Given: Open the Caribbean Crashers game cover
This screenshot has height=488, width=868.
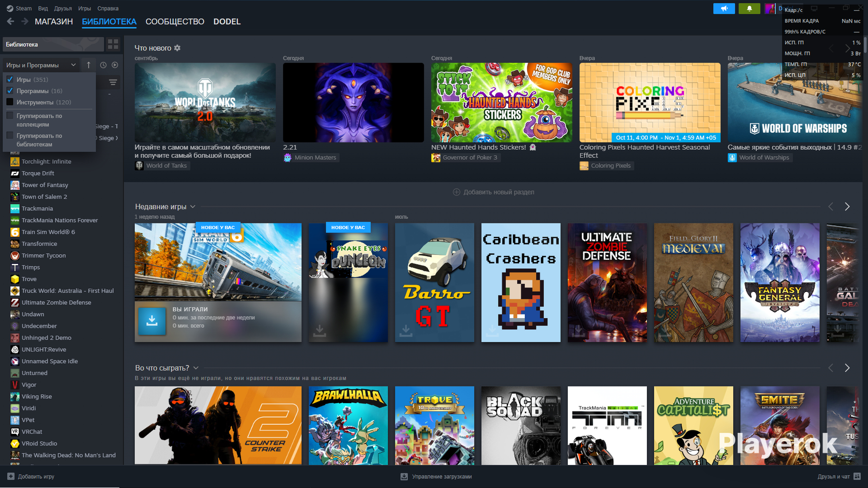Looking at the screenshot, I should (521, 283).
